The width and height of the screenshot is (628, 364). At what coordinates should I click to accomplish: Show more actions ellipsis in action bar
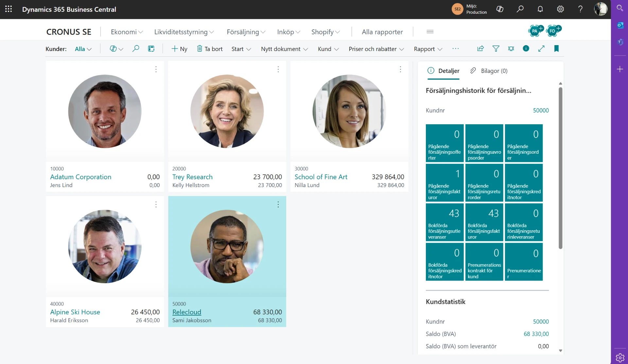click(x=456, y=48)
